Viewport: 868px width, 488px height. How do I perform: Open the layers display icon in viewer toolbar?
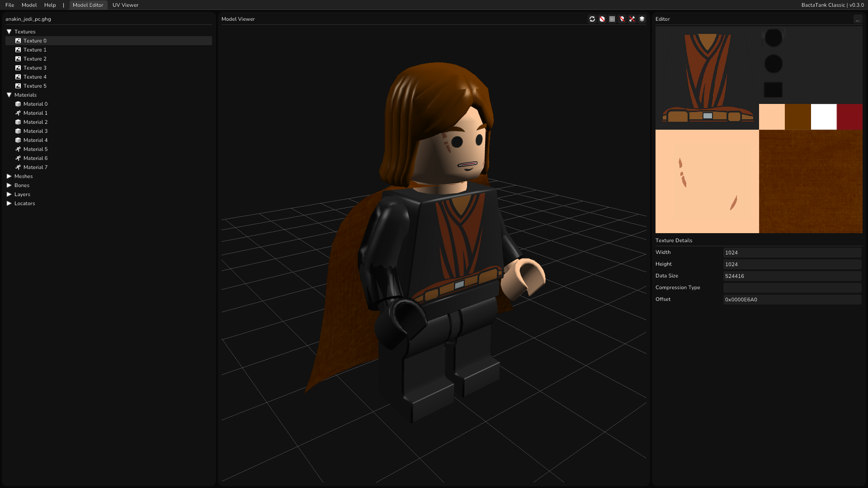[642, 19]
